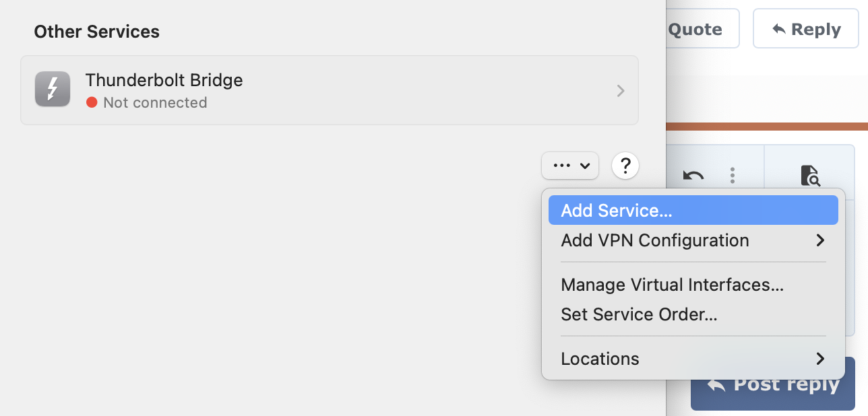Expand the Thunderbolt Bridge row chevron
Screen dimensions: 868x416
(x=621, y=91)
